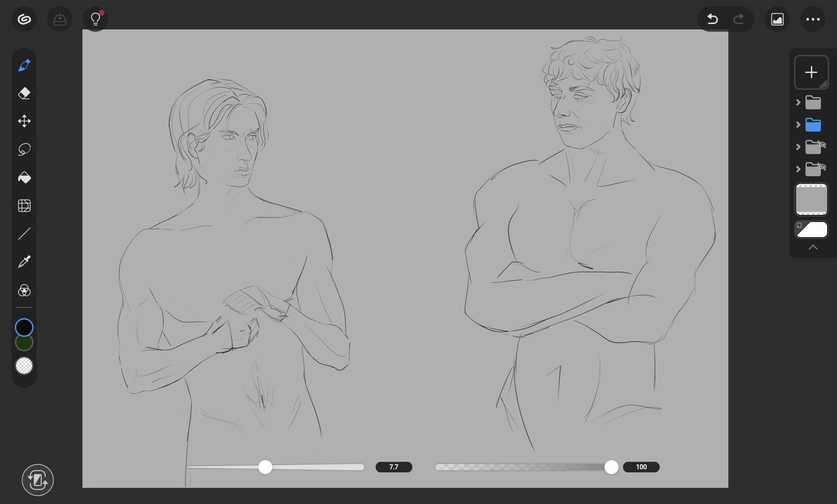Select the blue highlighted layer group folder
The height and width of the screenshot is (504, 837).
813,124
